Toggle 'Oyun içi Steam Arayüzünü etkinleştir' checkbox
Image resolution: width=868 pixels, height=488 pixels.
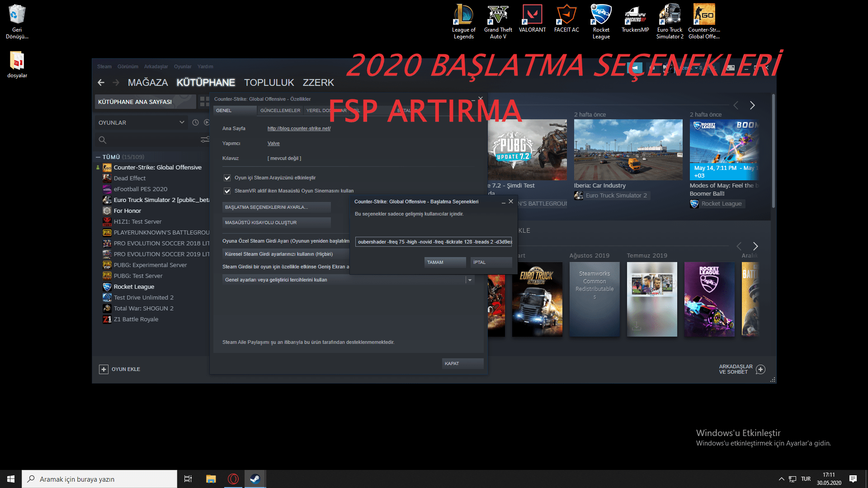pos(226,178)
